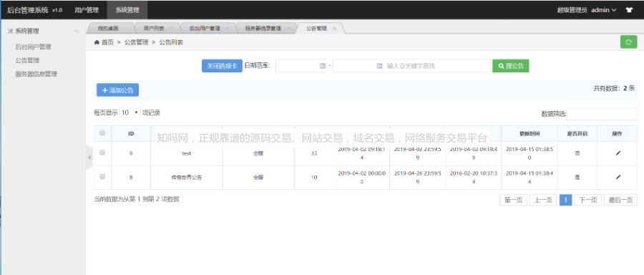This screenshot has width=644, height=275.
Task: Switch to the 用户列表 tab
Action: click(154, 29)
